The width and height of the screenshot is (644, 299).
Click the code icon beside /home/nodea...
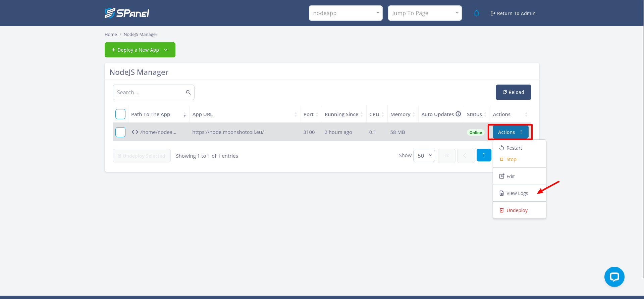click(135, 132)
